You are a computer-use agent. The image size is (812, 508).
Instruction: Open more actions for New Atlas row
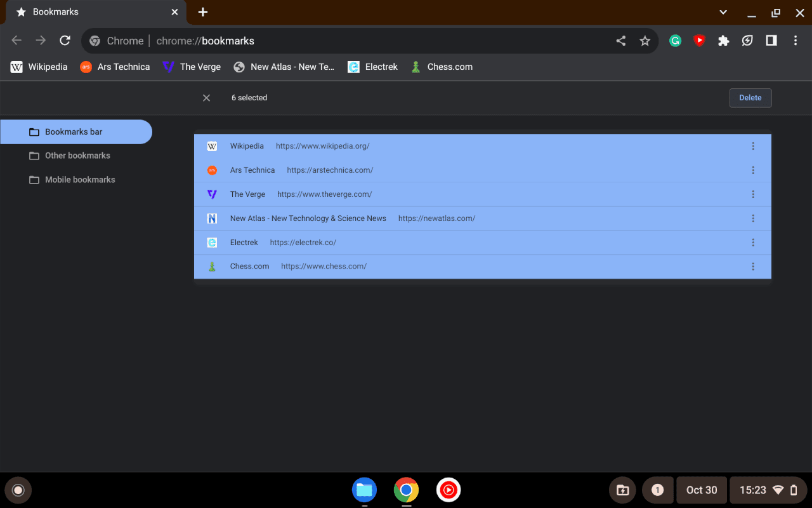coord(753,218)
